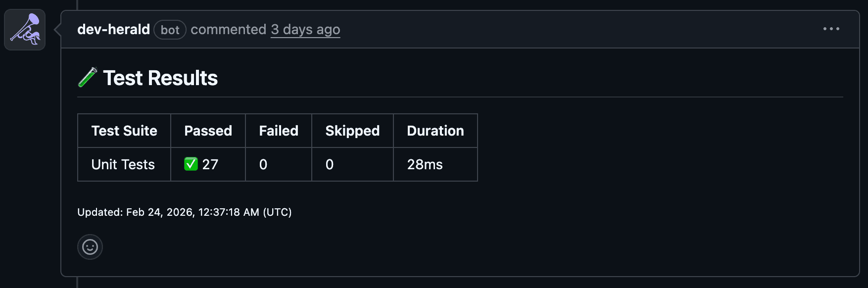Click the Updated timestamp text
Image resolution: width=868 pixels, height=288 pixels.
(185, 212)
